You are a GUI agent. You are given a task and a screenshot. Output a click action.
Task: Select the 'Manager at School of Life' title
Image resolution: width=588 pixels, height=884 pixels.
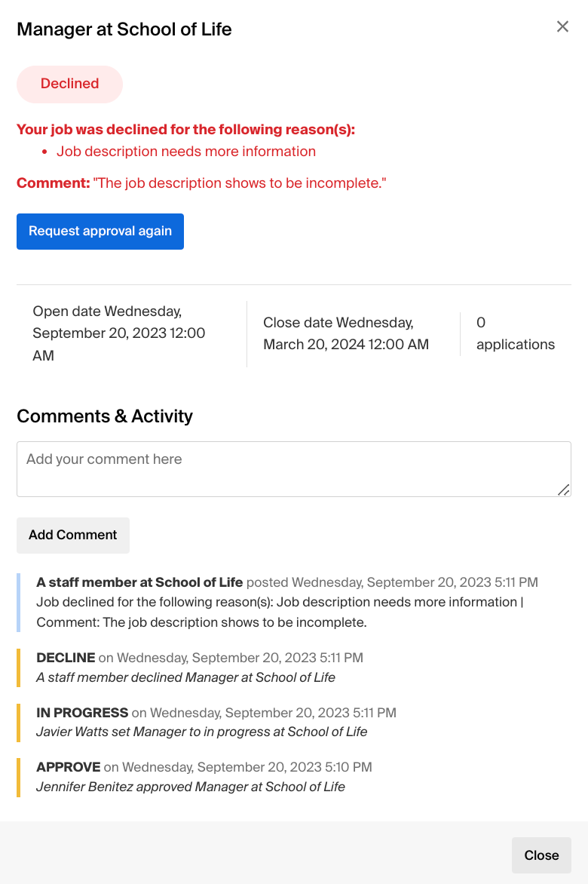point(124,29)
